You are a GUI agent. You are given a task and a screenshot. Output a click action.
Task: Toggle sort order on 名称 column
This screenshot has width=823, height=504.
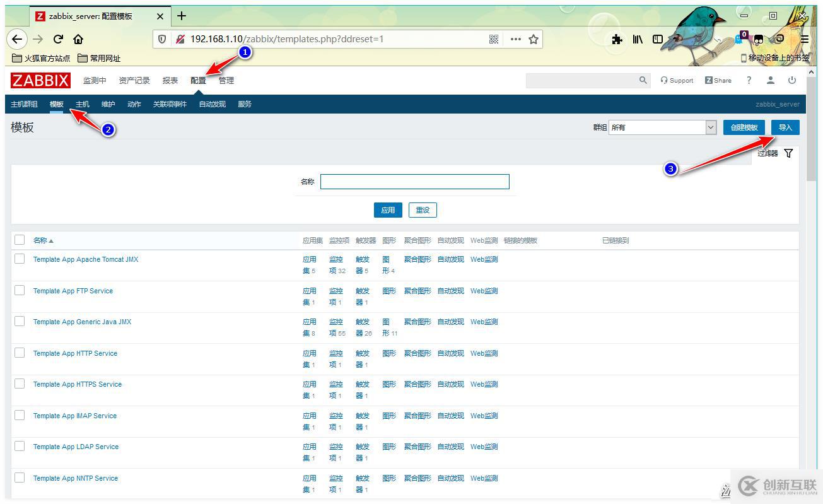tap(42, 240)
